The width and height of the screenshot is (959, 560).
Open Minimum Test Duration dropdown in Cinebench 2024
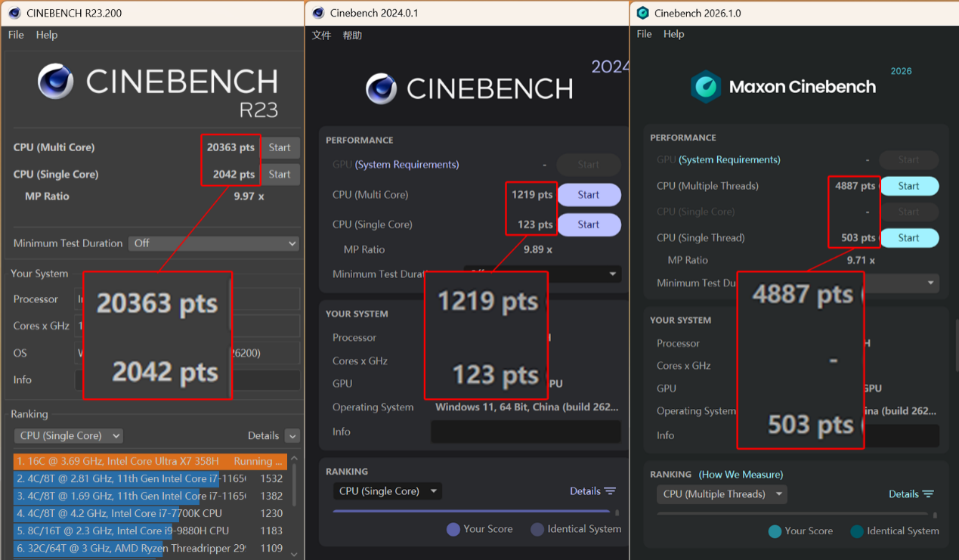[x=542, y=274]
